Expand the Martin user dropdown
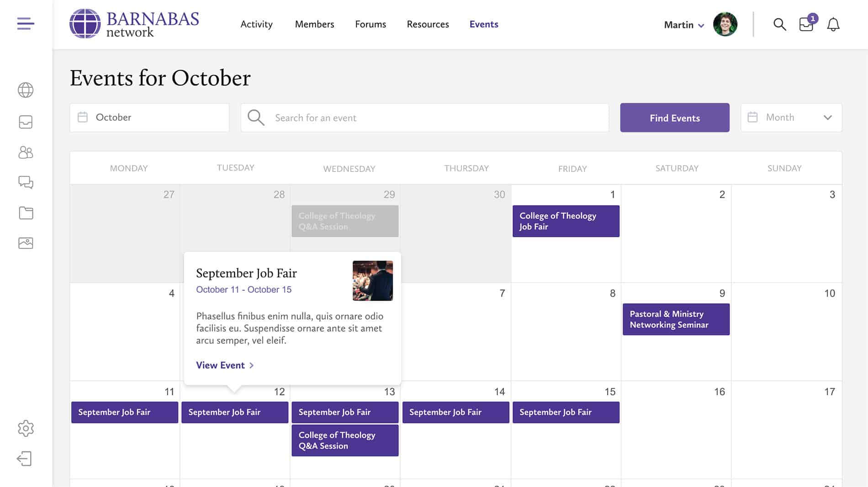 pos(683,25)
